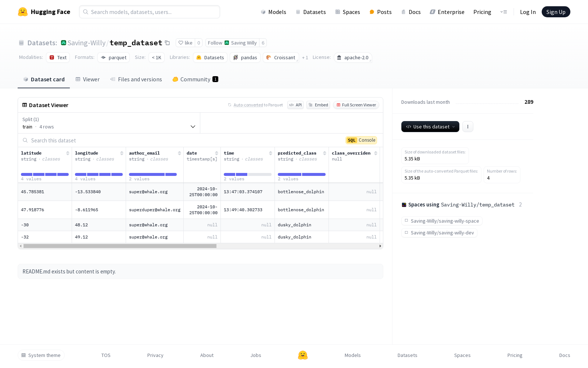
Task: Click the time column histogram bar
Action: pyautogui.click(x=248, y=174)
